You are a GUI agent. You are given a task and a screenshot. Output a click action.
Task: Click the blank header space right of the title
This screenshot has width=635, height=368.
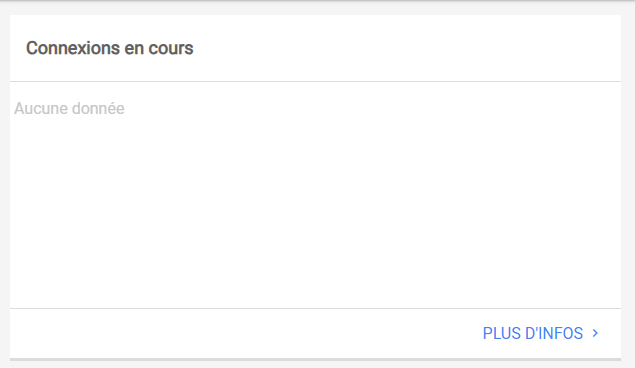(405, 48)
